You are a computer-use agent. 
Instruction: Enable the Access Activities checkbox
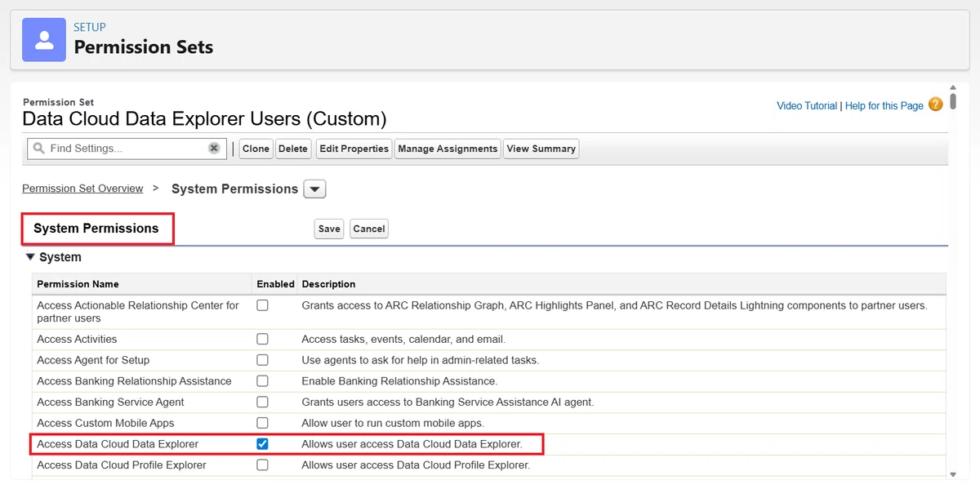(x=262, y=339)
